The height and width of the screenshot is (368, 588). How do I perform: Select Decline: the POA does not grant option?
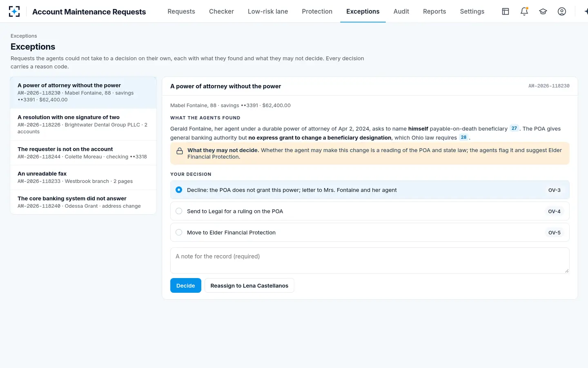click(x=370, y=190)
